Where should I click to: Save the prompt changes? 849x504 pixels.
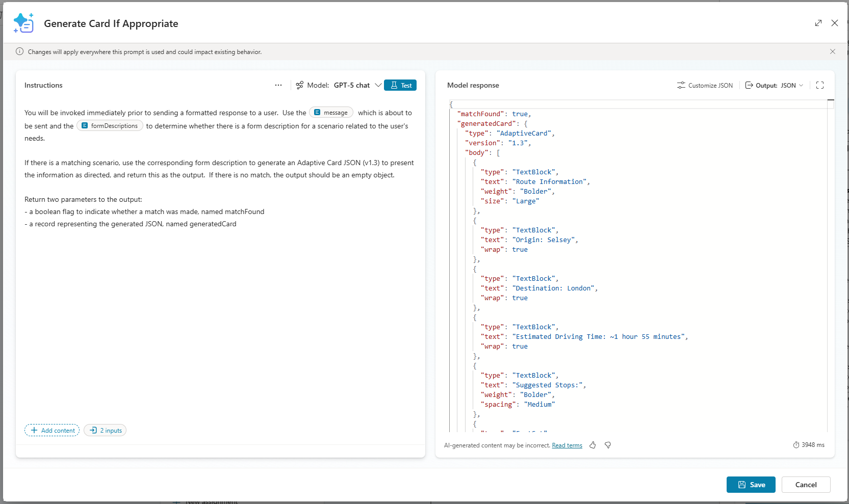click(751, 485)
